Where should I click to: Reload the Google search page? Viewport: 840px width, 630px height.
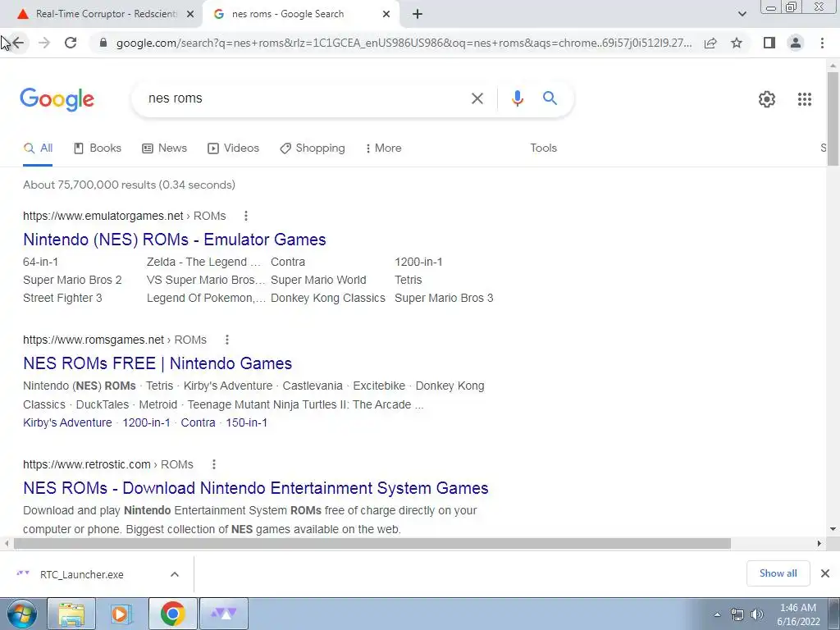(x=71, y=43)
